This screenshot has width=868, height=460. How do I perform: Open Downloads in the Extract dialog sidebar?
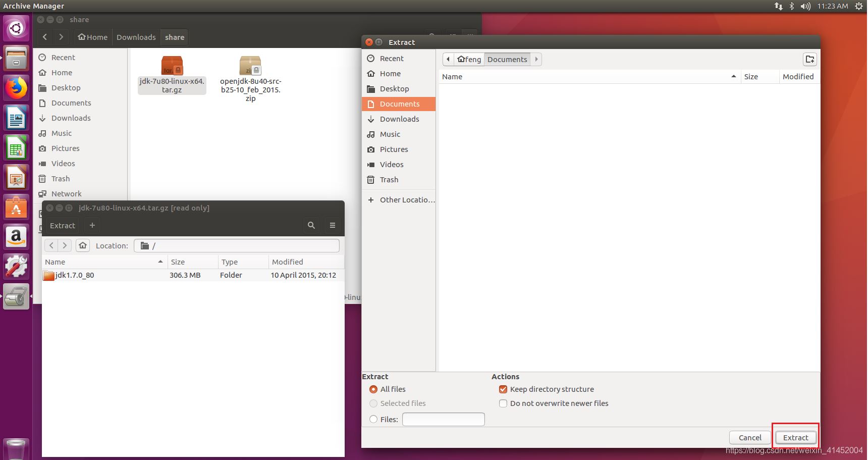click(x=399, y=119)
